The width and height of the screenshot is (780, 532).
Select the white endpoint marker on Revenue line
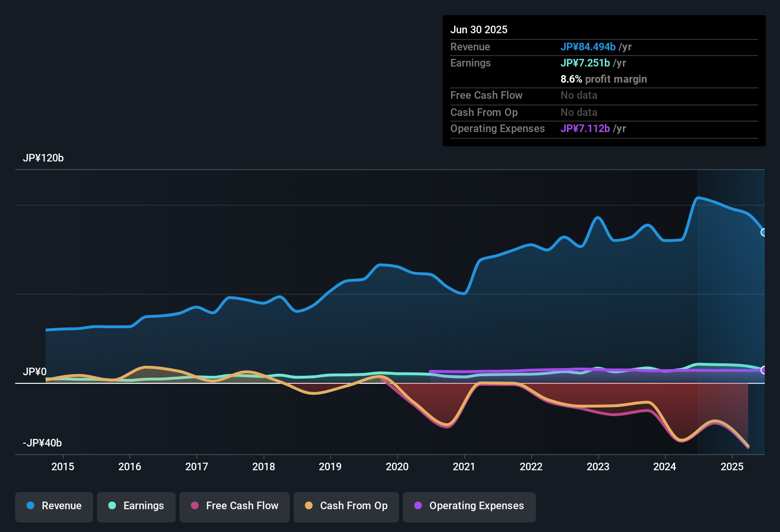pyautogui.click(x=764, y=233)
